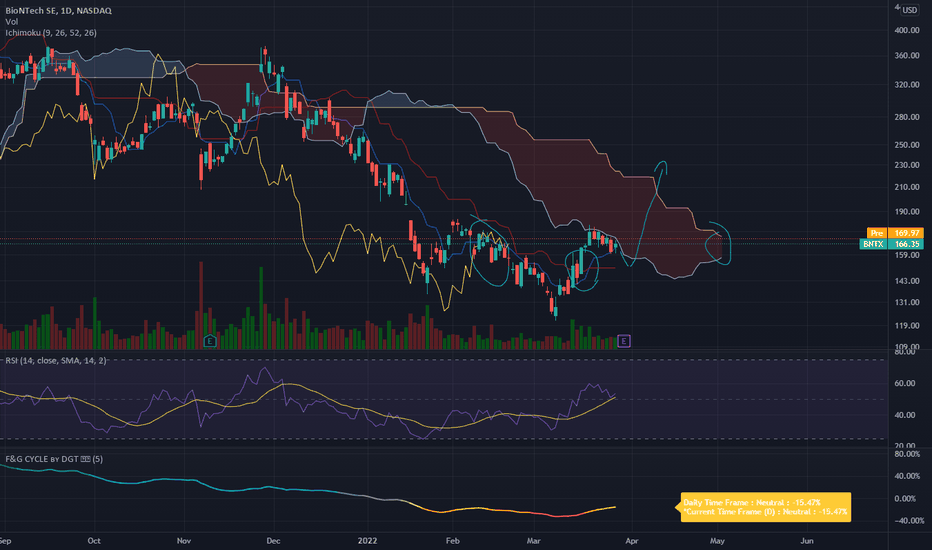Viewport: 932px width, 550px height.
Task: Click the Nov label on time axis
Action: [184, 540]
